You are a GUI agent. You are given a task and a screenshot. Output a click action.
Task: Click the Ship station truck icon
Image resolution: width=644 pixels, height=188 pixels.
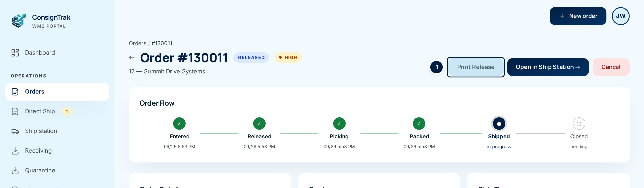click(x=15, y=131)
